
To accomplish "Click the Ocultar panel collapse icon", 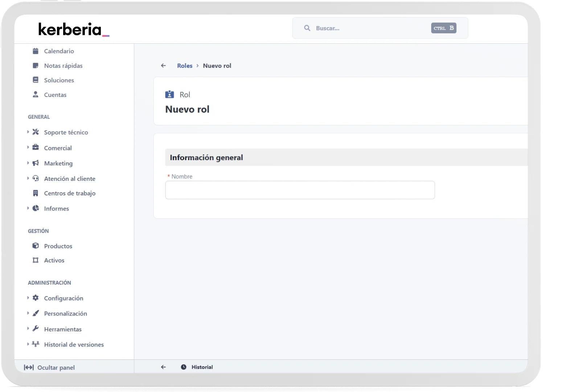I will [29, 367].
